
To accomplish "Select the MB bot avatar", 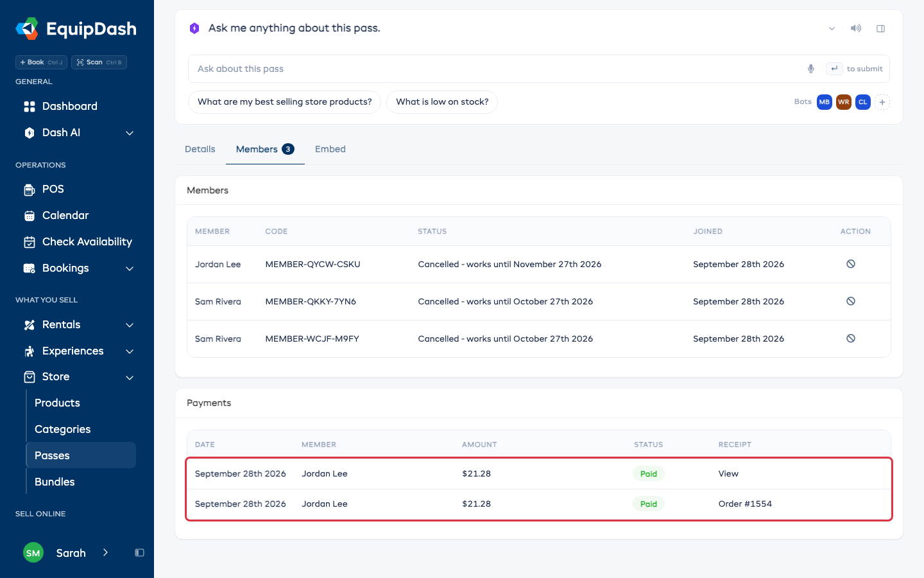I will tap(825, 102).
